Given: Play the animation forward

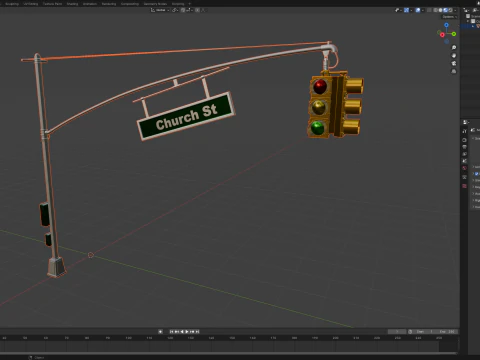Looking at the screenshot, I should point(187,332).
